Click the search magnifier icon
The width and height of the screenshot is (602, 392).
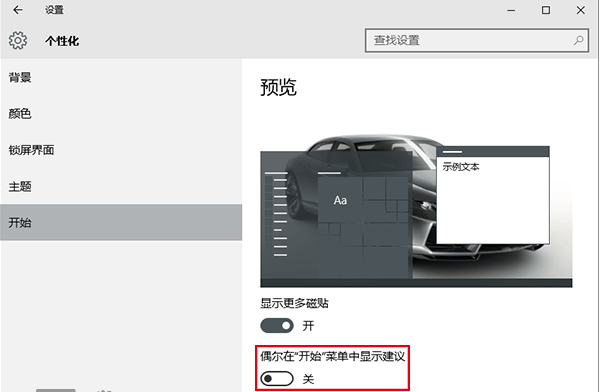pyautogui.click(x=578, y=40)
